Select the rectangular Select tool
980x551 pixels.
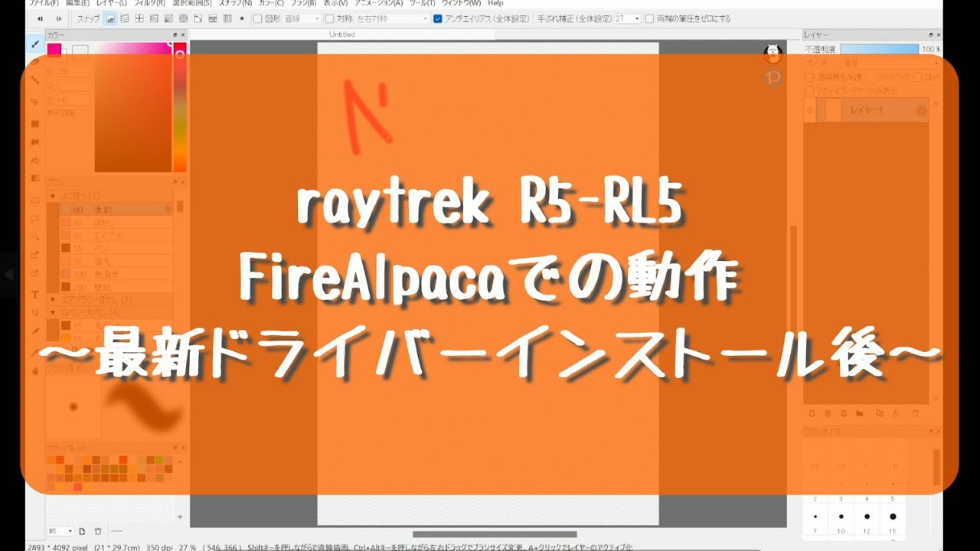click(35, 199)
